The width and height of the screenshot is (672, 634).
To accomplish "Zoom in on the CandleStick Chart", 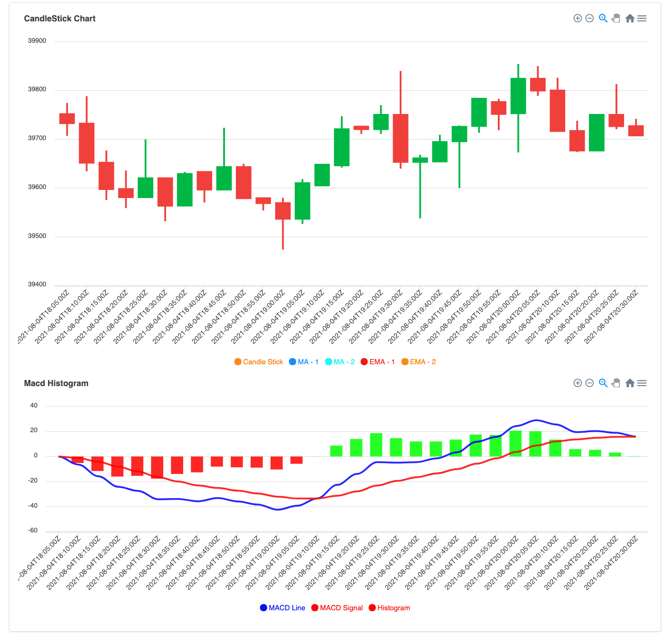I will tap(578, 19).
